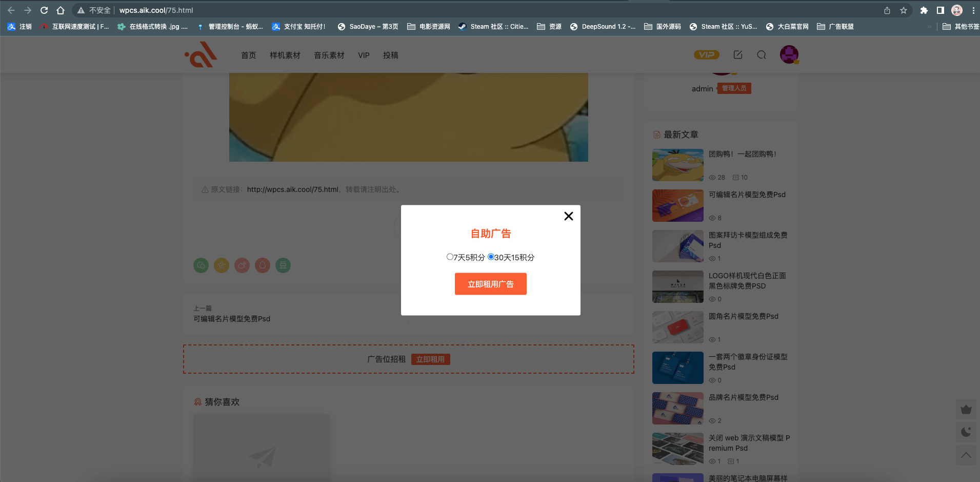Click the admin username in sidebar
This screenshot has height=482, width=980.
(702, 89)
